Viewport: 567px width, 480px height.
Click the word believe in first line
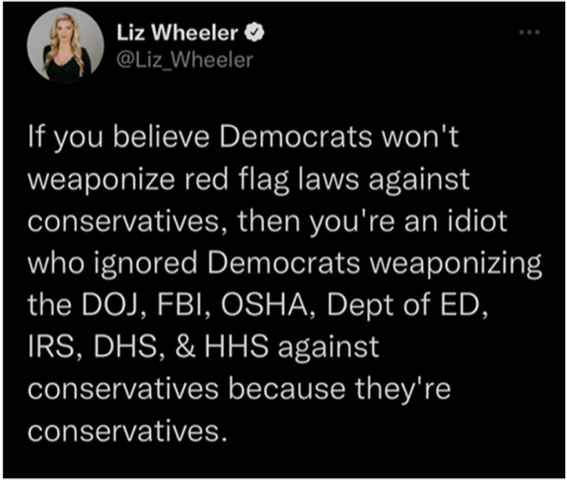pyautogui.click(x=162, y=137)
